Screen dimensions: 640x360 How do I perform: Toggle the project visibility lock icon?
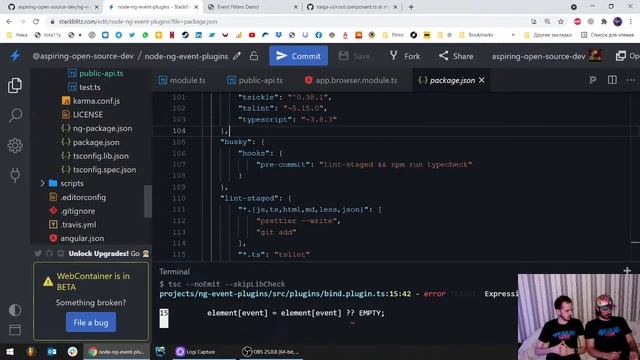(254, 56)
